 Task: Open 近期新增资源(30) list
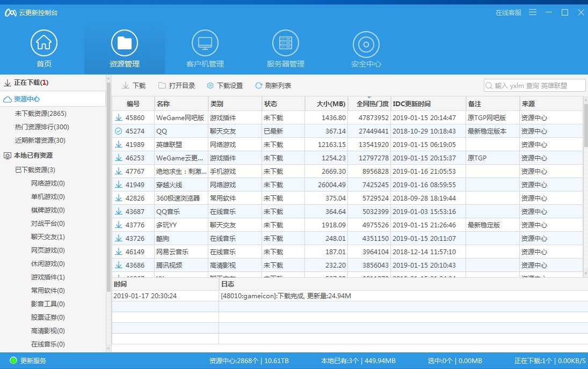(40, 141)
